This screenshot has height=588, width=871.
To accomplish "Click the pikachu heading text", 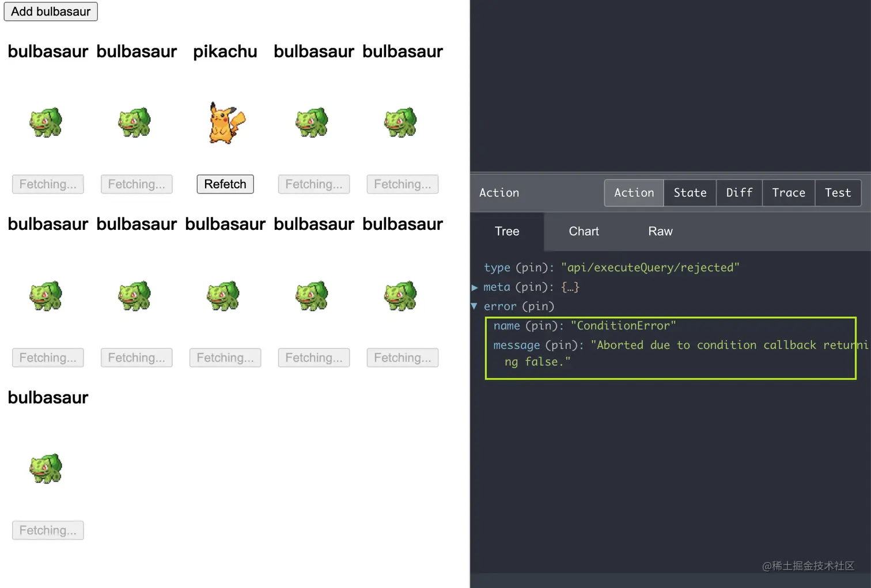I will [225, 52].
